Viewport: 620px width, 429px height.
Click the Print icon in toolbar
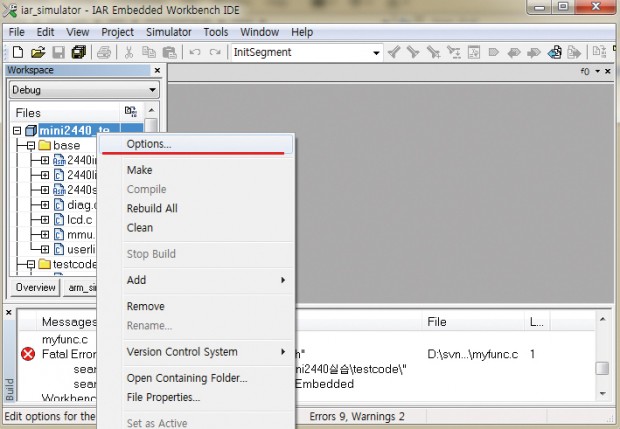click(104, 52)
